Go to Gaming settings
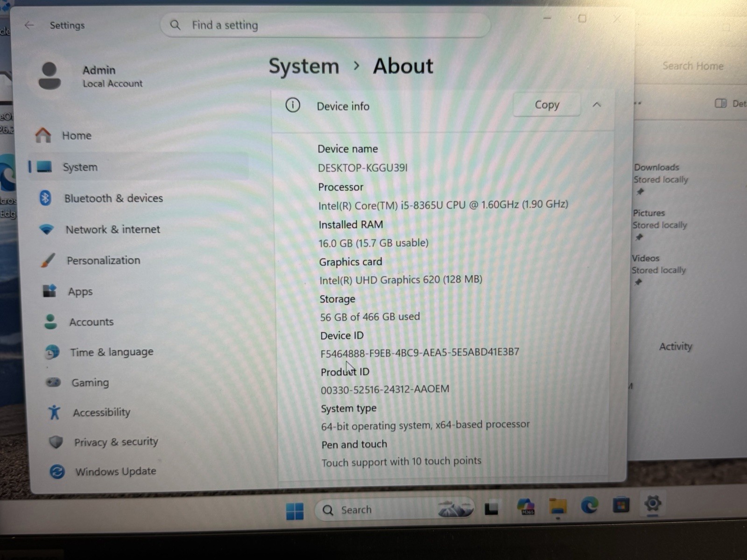Image resolution: width=747 pixels, height=560 pixels. click(146, 382)
